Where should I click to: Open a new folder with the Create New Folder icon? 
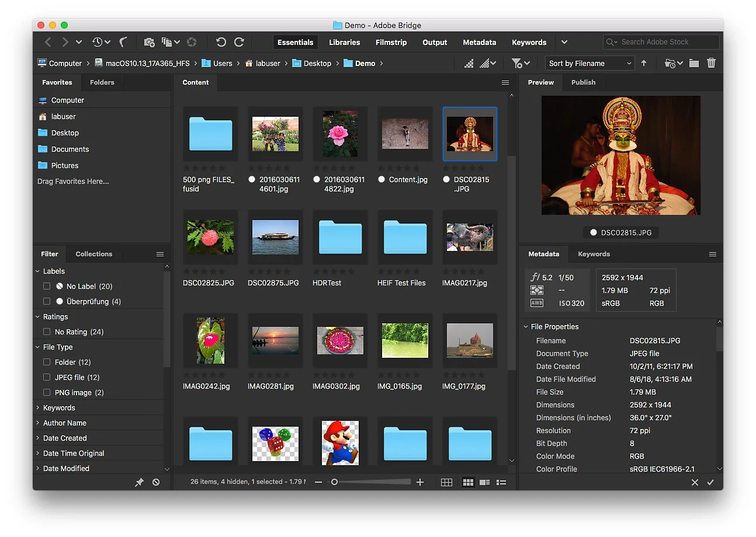pos(693,62)
